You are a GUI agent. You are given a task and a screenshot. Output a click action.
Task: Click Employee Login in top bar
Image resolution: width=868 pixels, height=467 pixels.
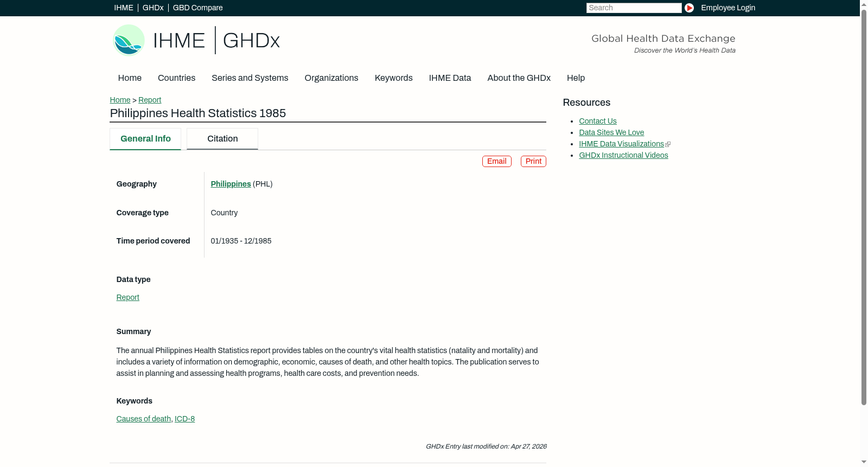728,8
